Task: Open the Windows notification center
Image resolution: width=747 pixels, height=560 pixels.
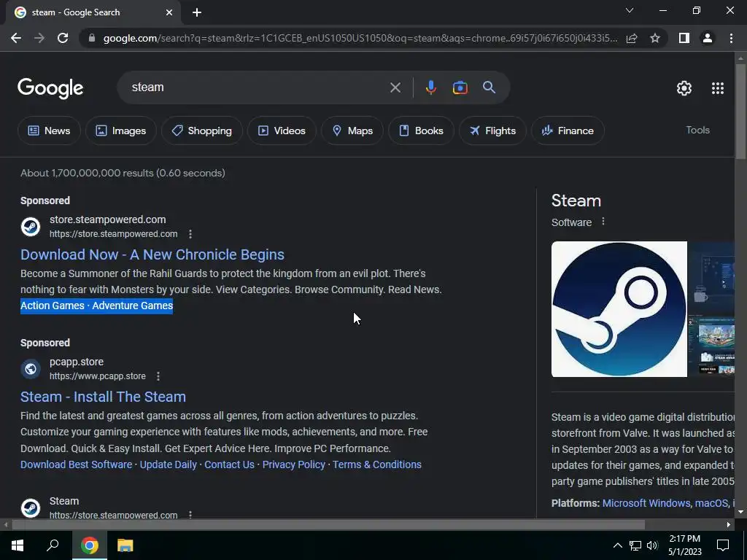Action: (x=723, y=545)
